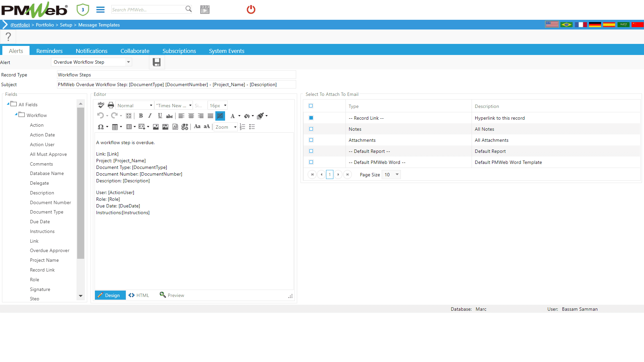Switch to the Notifications tab

[x=92, y=51]
